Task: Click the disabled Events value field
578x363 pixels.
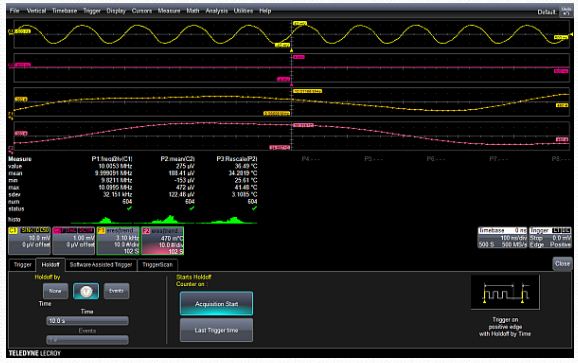Action: click(87, 340)
